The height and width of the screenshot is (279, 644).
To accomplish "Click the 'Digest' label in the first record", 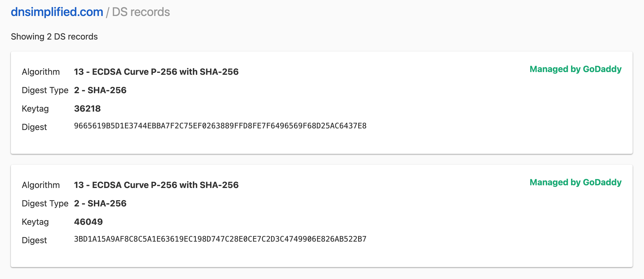I will (34, 126).
